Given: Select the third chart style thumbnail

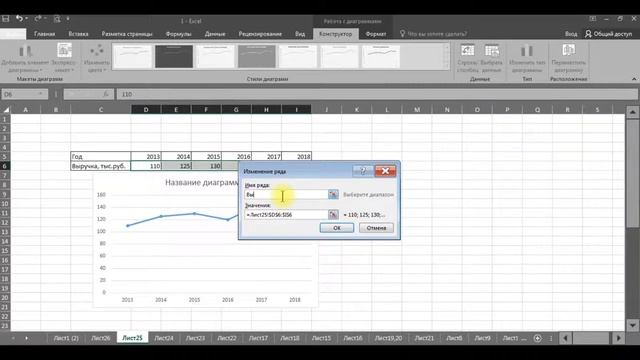Looking at the screenshot, I should [x=215, y=56].
